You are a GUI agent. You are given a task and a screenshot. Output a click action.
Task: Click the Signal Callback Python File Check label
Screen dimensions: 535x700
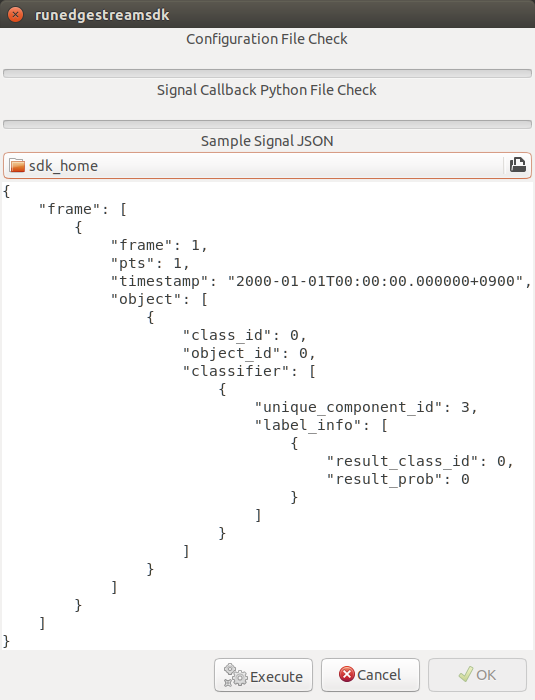pyautogui.click(x=267, y=90)
